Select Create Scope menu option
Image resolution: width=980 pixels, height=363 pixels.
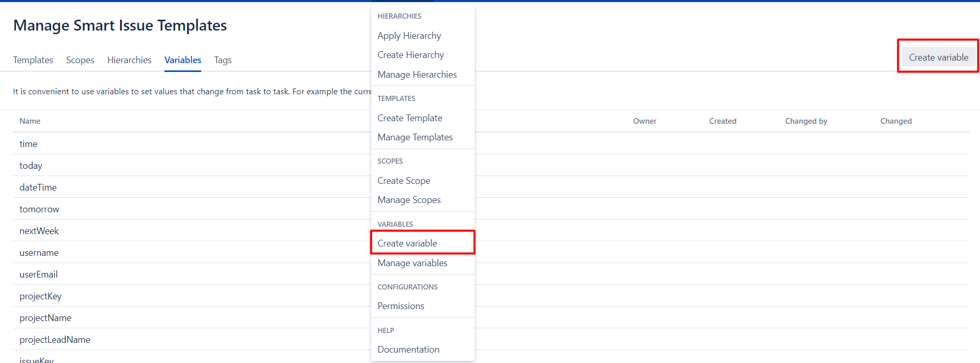[x=403, y=181]
